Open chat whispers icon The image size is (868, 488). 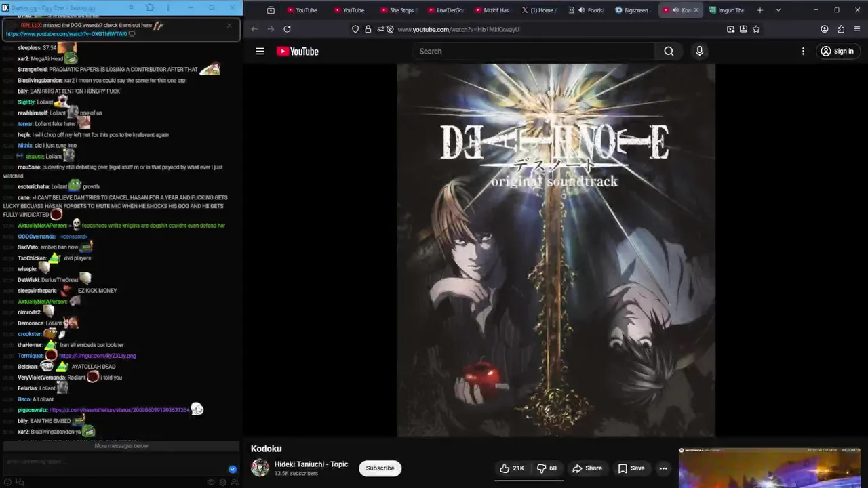point(20,482)
